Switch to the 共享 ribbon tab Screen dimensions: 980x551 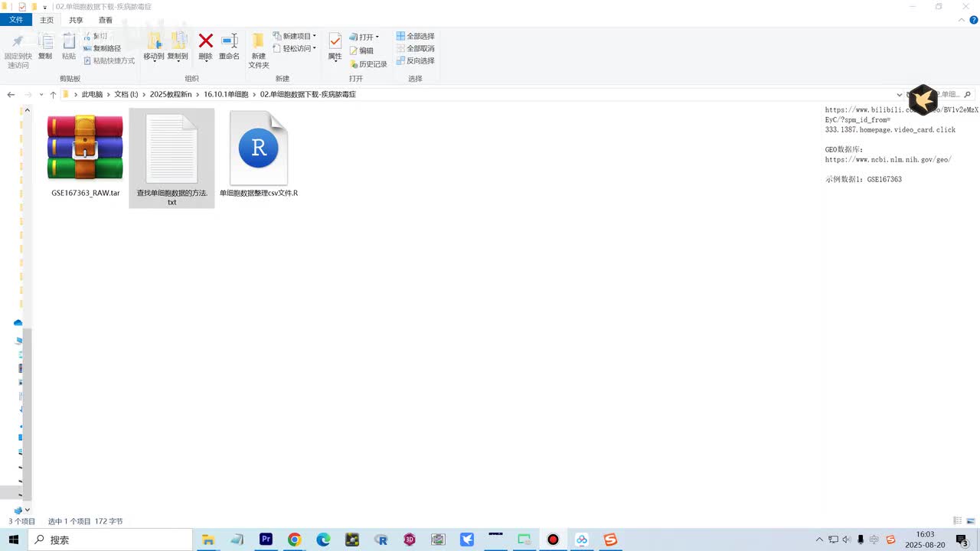(76, 20)
